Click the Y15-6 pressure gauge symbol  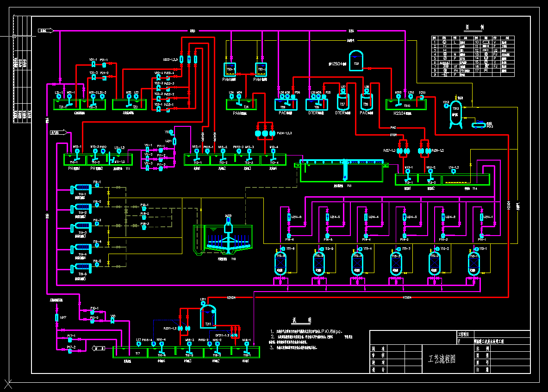coord(283,249)
